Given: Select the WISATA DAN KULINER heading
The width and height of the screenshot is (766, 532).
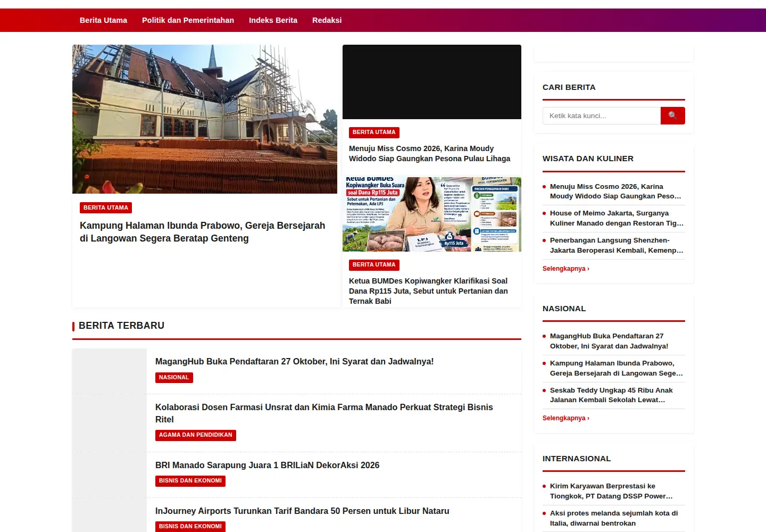Looking at the screenshot, I should 588,159.
